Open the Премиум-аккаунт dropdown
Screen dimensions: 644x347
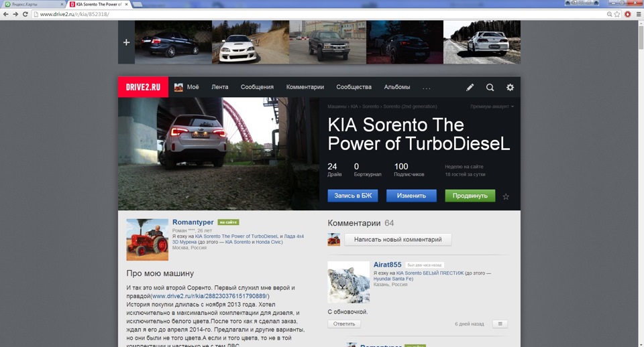pos(492,107)
